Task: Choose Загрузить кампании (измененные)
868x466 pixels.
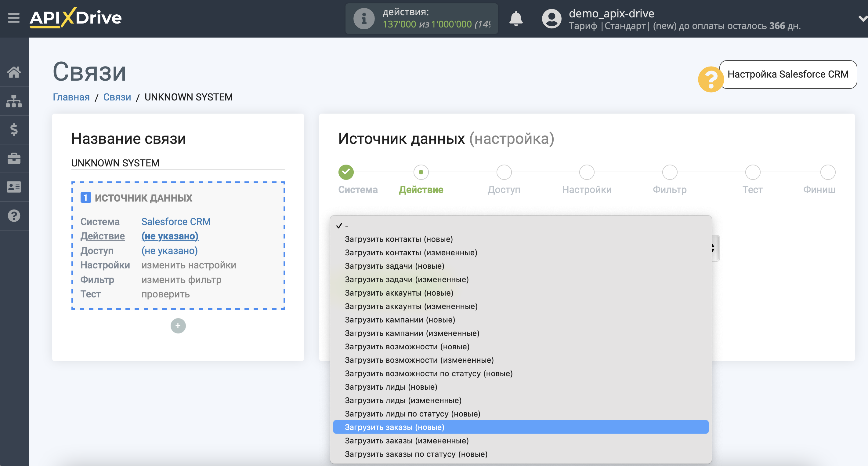Action: [x=521, y=333]
